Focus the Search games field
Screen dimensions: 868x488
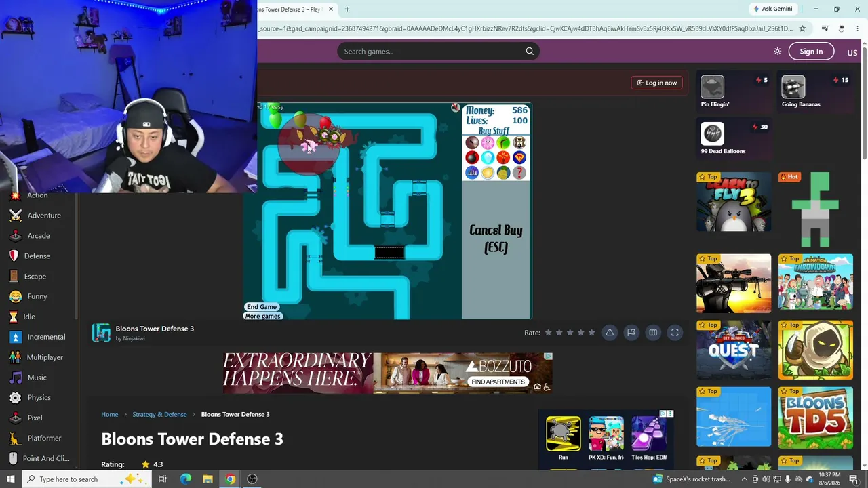(438, 52)
